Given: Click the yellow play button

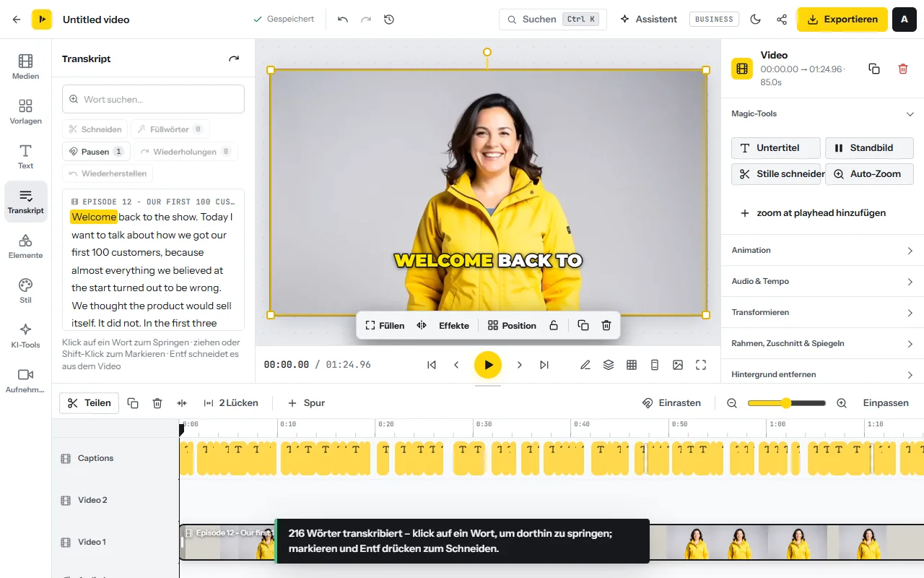Looking at the screenshot, I should [488, 365].
